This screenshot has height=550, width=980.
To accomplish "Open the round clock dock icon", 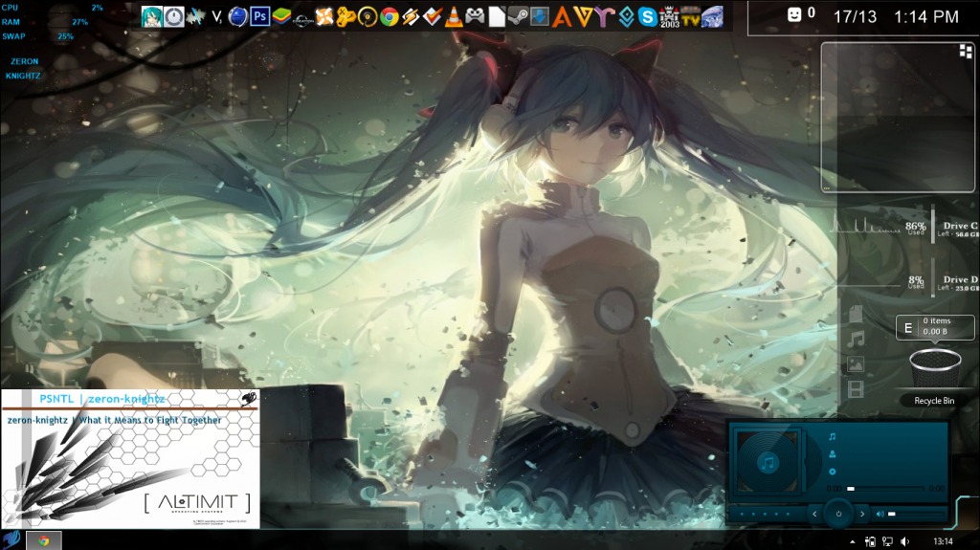I will (x=174, y=17).
